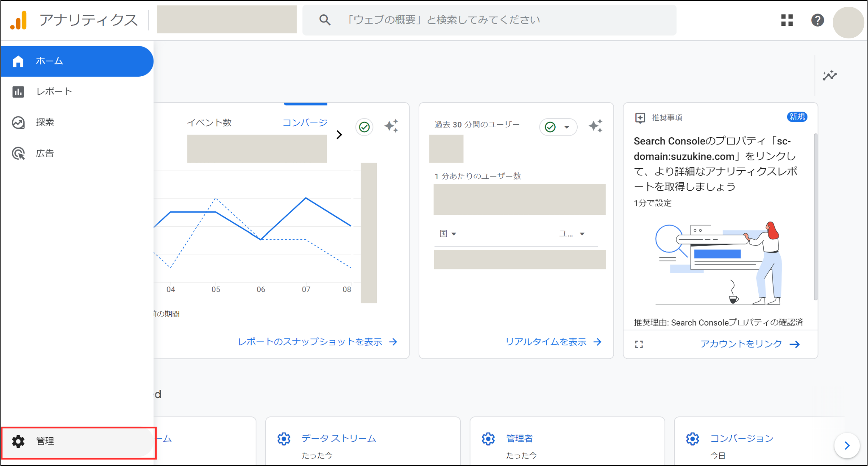This screenshot has height=466, width=868.
Task: Expand the realtime status check dropdown
Action: [x=558, y=127]
